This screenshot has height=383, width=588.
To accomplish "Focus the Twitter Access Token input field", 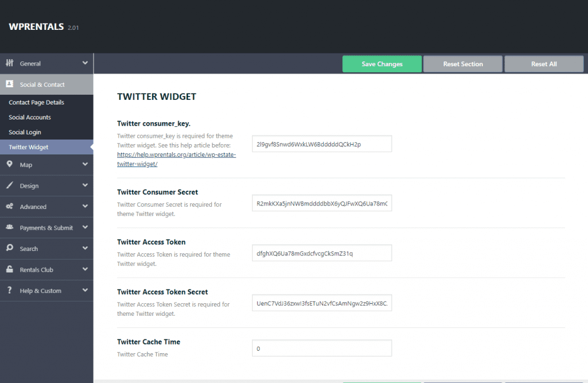I will (x=322, y=253).
